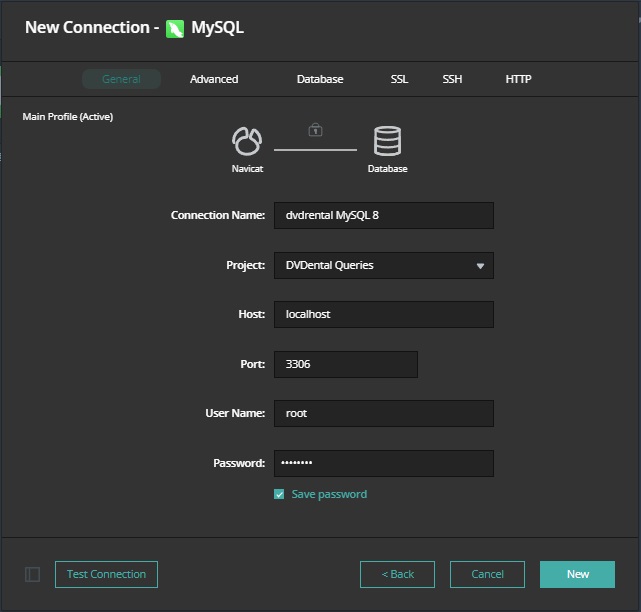Open the Project dropdown arrow
Image resolution: width=641 pixels, height=612 pixels.
pos(480,266)
